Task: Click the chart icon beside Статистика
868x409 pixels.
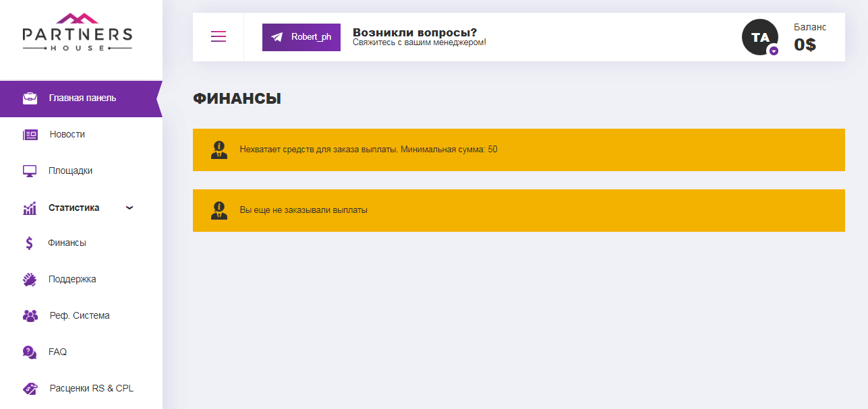Action: point(30,208)
